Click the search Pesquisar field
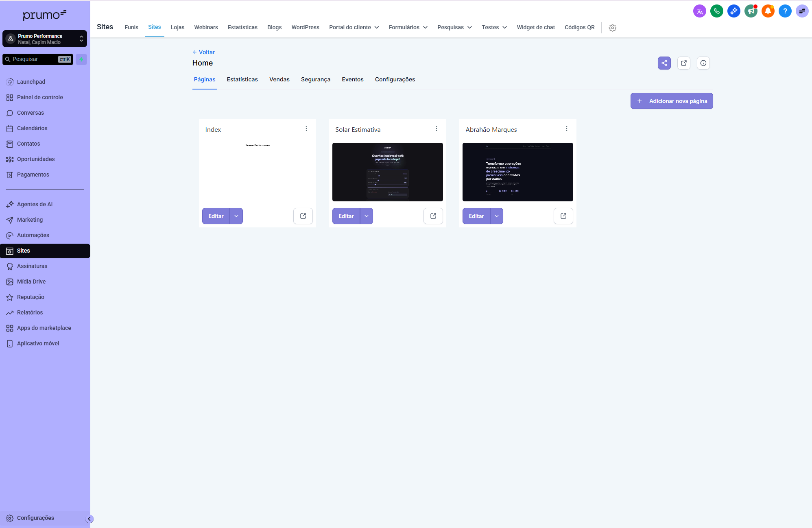Image resolution: width=812 pixels, height=528 pixels. [37, 59]
